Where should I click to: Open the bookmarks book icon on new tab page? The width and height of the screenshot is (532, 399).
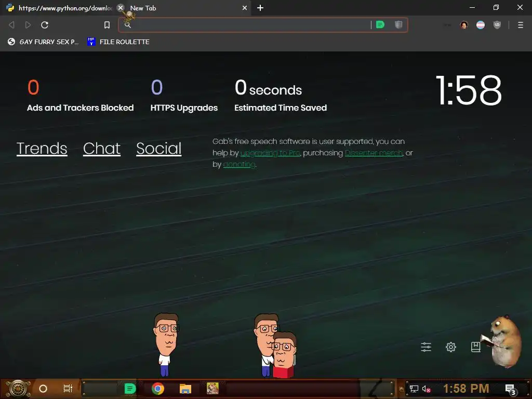[476, 347]
